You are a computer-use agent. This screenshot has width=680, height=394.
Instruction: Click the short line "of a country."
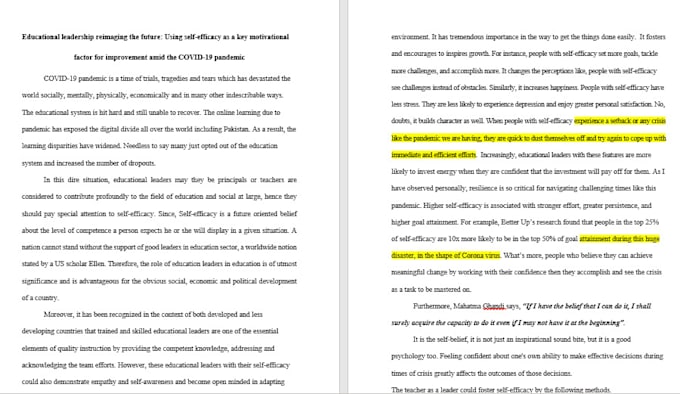click(x=40, y=298)
